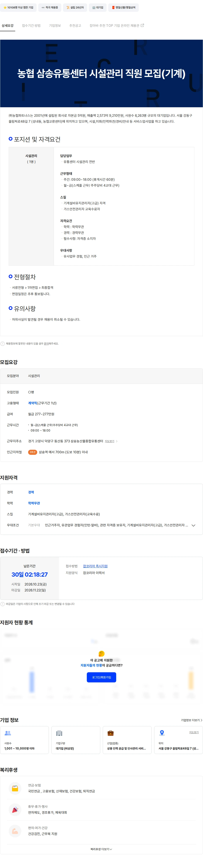Switch to the 접수기간·방법 tab

[31, 26]
